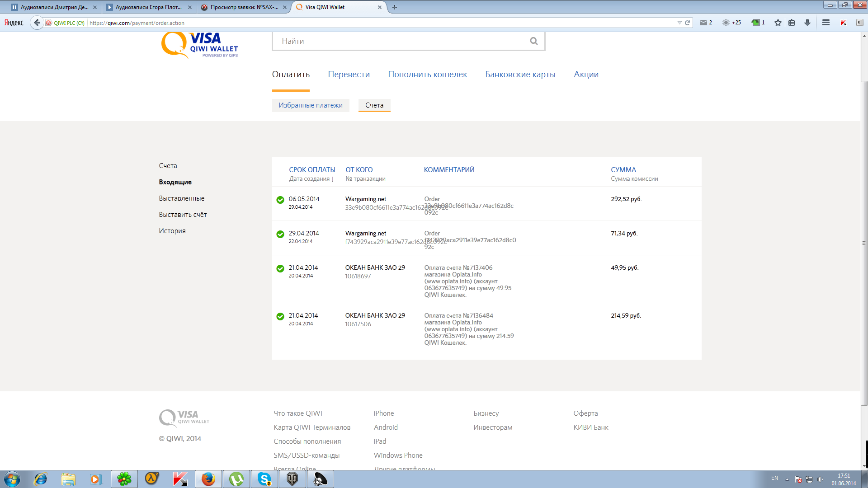Launch Internet Explorer from taskbar
The width and height of the screenshot is (868, 488).
click(41, 479)
